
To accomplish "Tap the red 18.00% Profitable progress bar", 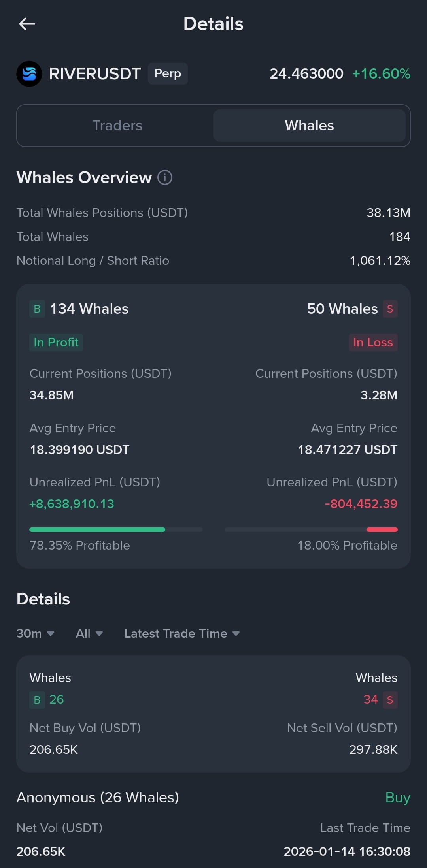I will click(x=311, y=529).
